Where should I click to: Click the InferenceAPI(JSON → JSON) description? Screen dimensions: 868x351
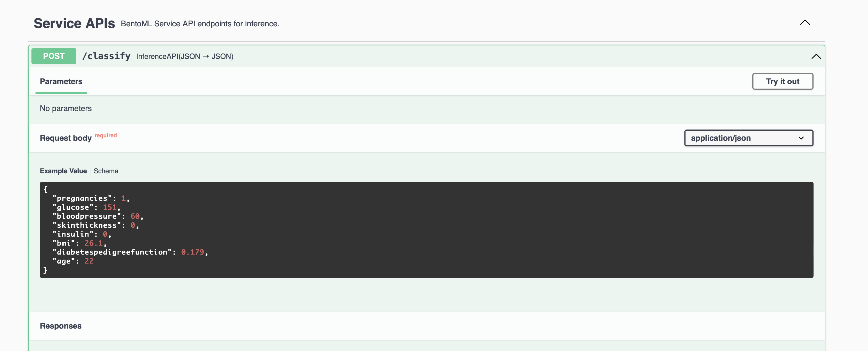(x=185, y=56)
